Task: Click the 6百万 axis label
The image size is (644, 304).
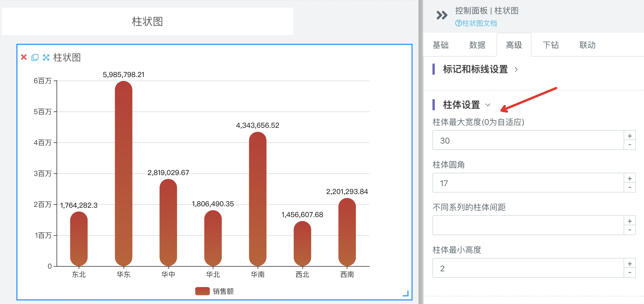Action: click(43, 81)
